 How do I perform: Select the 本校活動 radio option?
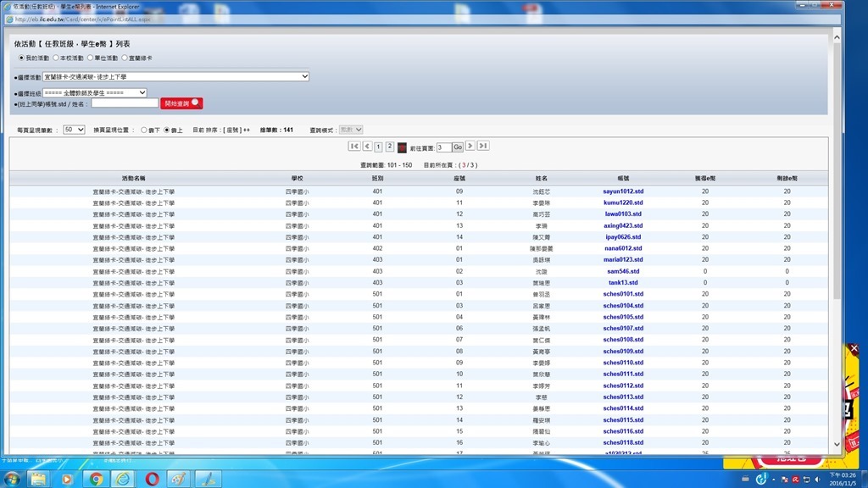[56, 58]
